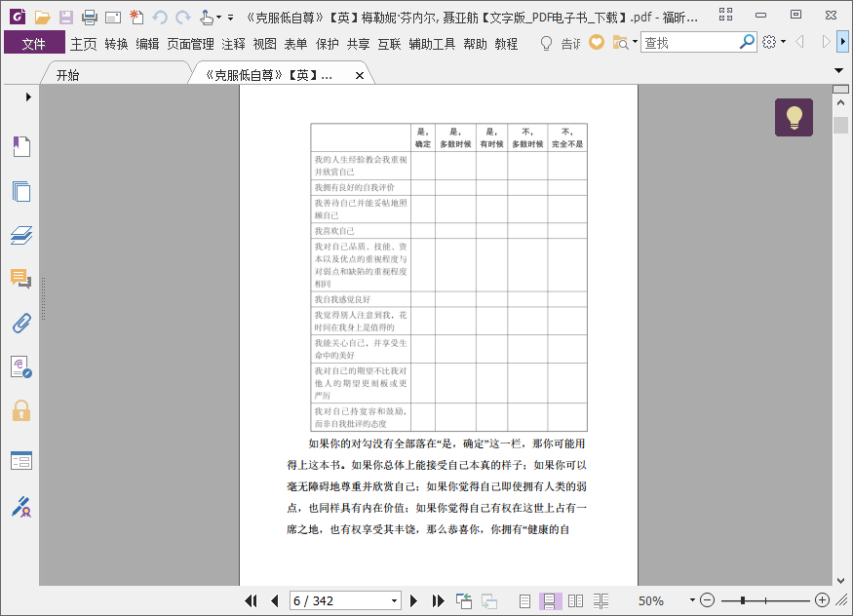853x616 pixels.
Task: Open search folder options dropdown arrow
Action: point(635,41)
